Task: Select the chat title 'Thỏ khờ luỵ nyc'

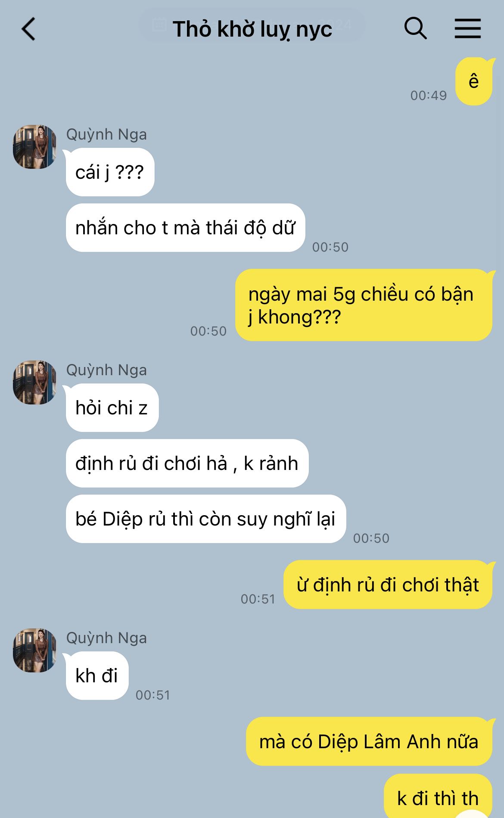Action: tap(252, 29)
